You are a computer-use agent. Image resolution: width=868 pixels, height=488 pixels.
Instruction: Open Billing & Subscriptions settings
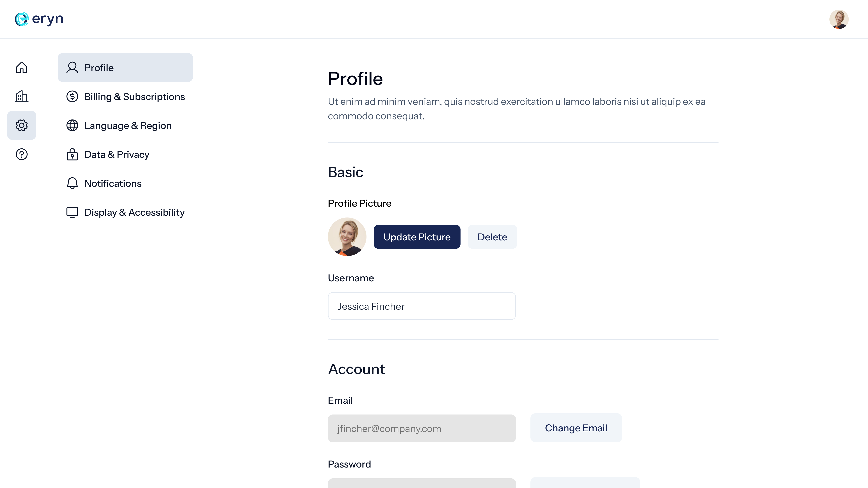134,97
